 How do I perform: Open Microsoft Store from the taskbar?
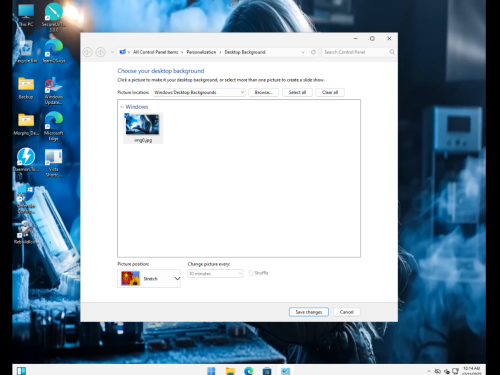tap(267, 371)
